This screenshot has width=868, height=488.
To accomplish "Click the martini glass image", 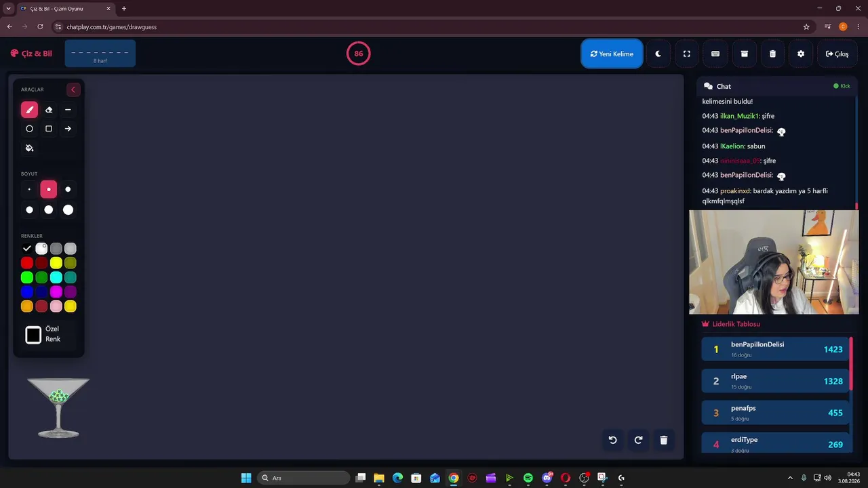I will (58, 407).
